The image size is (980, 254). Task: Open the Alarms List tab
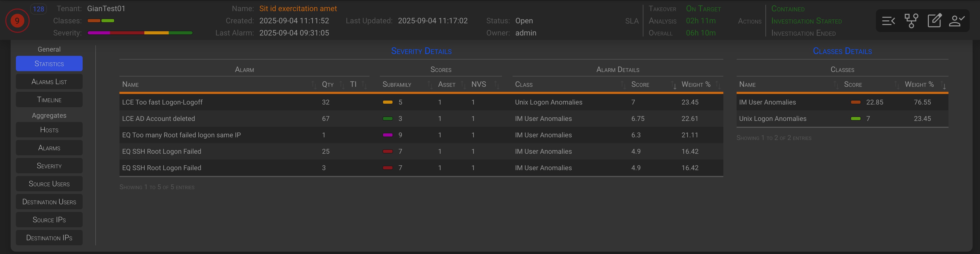[x=49, y=82]
